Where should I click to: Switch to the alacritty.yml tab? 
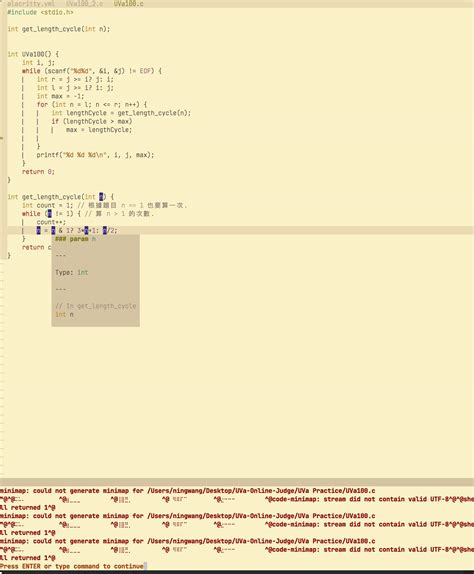[31, 4]
